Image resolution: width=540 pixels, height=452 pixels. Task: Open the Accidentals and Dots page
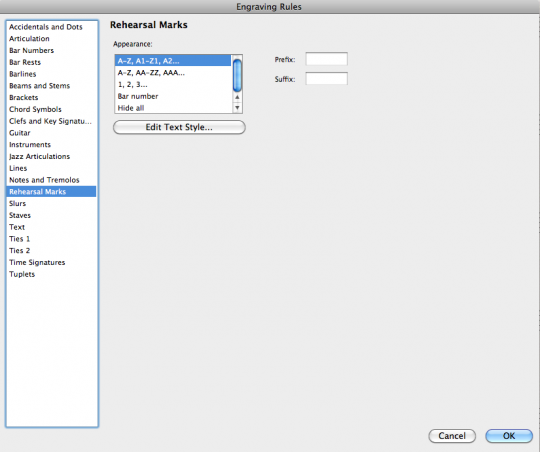coord(46,27)
